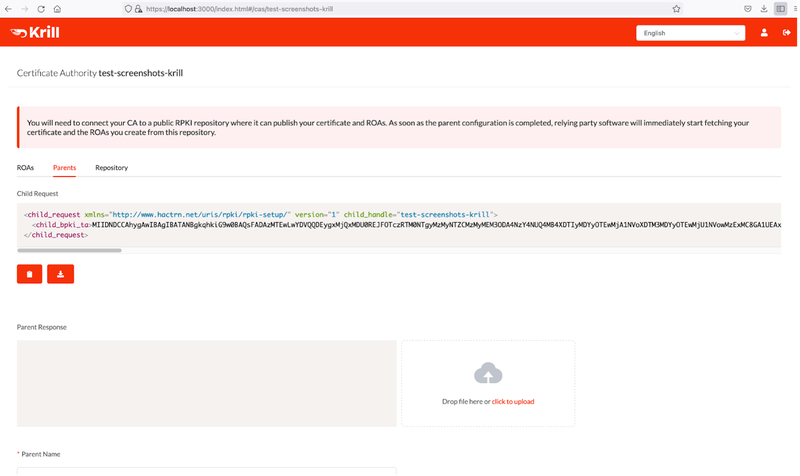Click the Save to Pocket icon
Image resolution: width=800 pixels, height=476 pixels.
tap(748, 8)
